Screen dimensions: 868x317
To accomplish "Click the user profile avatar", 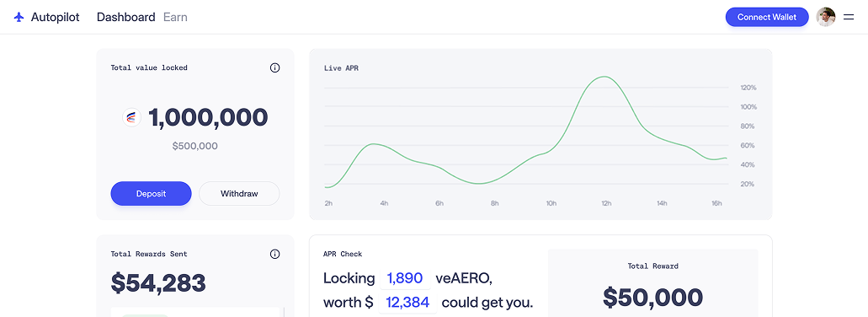I will pos(826,17).
